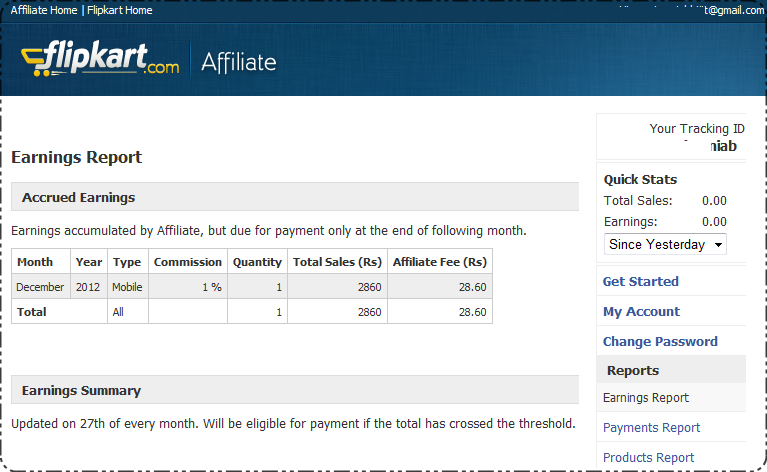Open the Flipkart Home link
This screenshot has height=472, width=767.
pyautogui.click(x=120, y=10)
